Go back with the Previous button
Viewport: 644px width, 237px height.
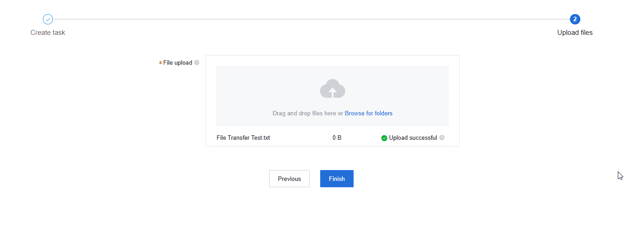pyautogui.click(x=289, y=179)
